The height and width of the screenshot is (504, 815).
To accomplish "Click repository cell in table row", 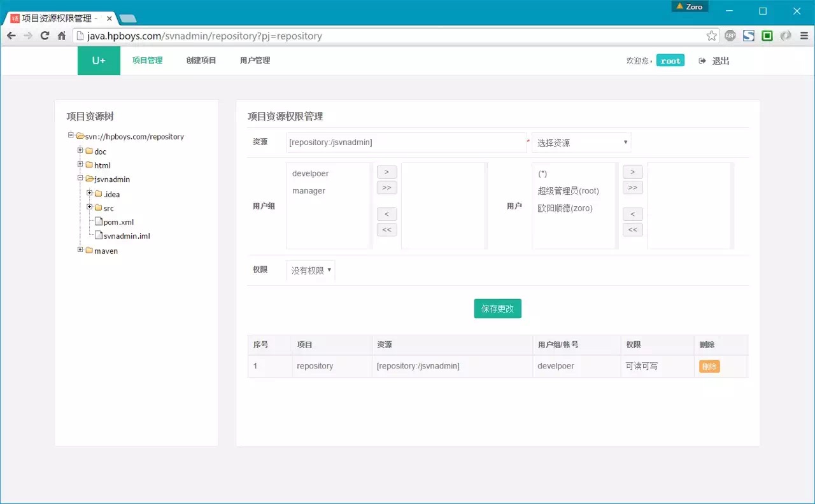I will 332,366.
